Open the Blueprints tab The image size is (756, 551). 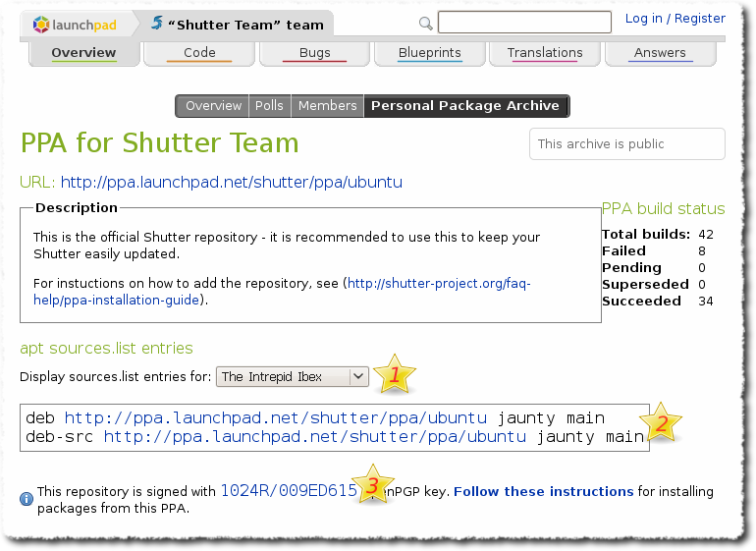point(430,53)
